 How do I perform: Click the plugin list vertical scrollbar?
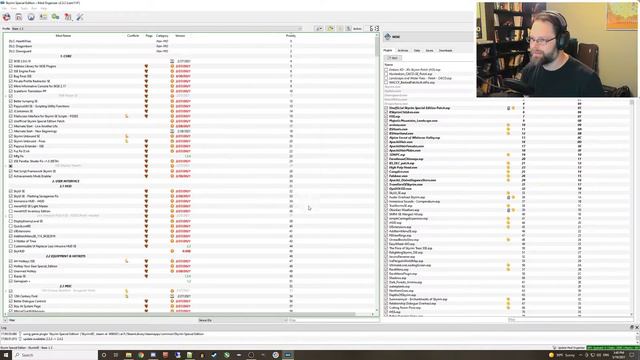(632, 208)
